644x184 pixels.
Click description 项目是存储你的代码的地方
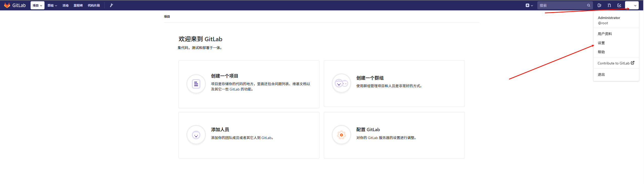(x=261, y=86)
